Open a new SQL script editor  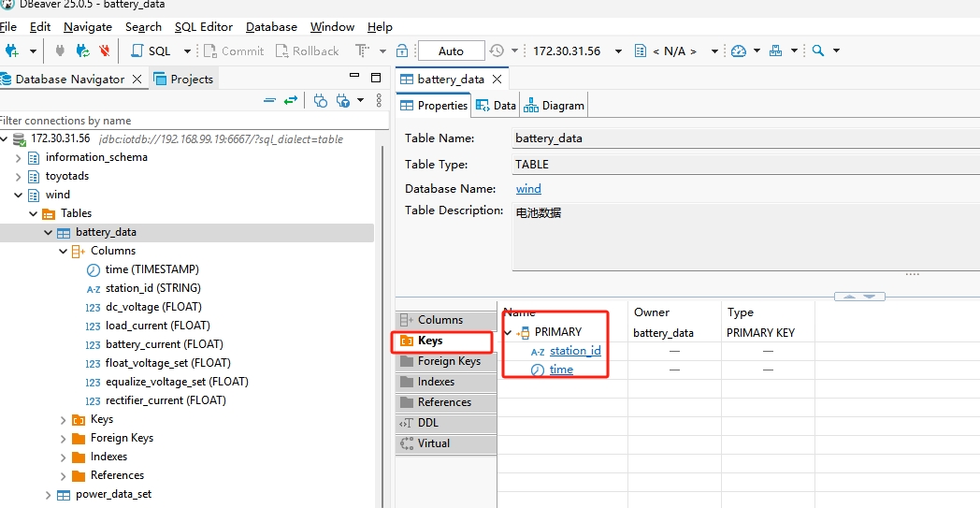[151, 51]
